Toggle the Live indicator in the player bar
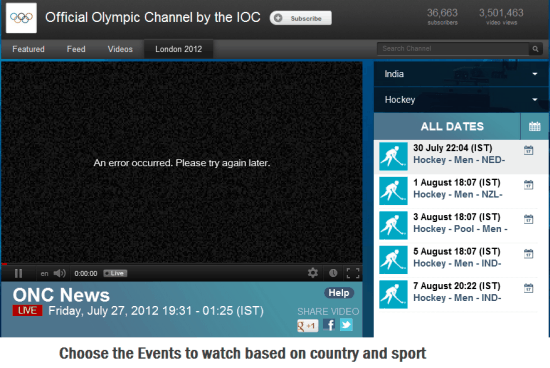Image resolution: width=550 pixels, height=368 pixels. pos(115,273)
